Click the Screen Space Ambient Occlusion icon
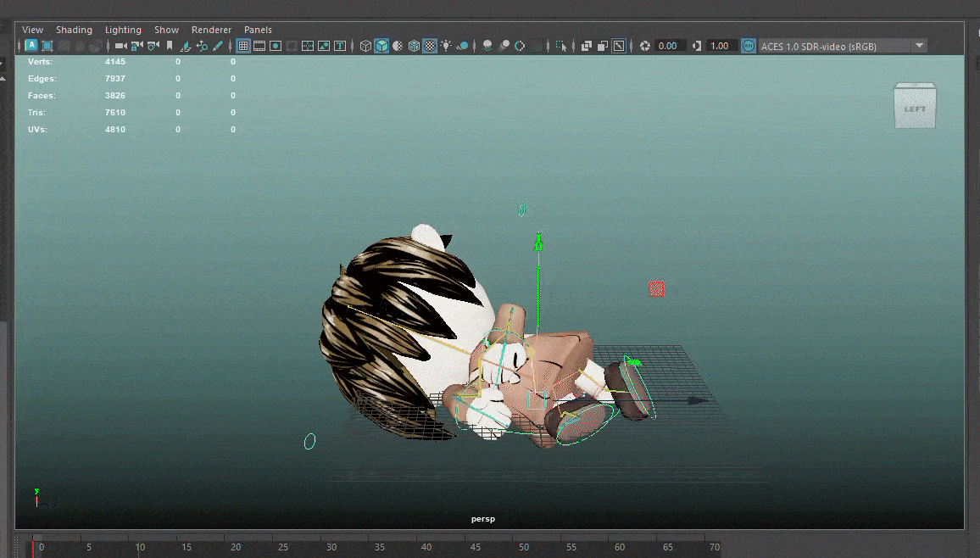Image resolution: width=980 pixels, height=558 pixels. (487, 46)
